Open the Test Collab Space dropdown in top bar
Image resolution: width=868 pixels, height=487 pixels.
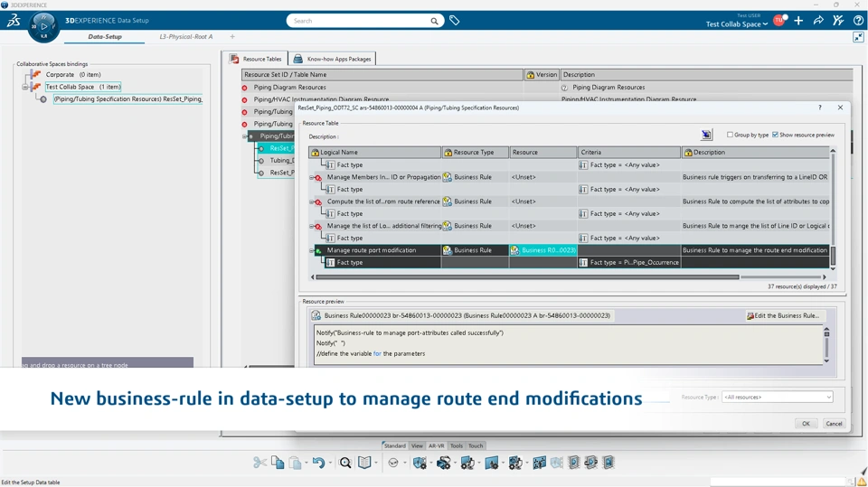pyautogui.click(x=737, y=24)
